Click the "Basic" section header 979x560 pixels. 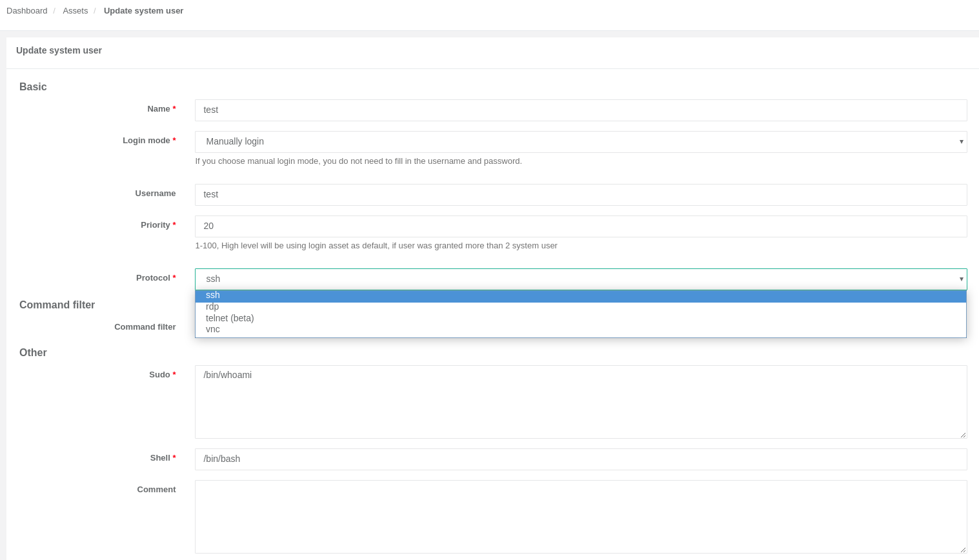pos(33,86)
